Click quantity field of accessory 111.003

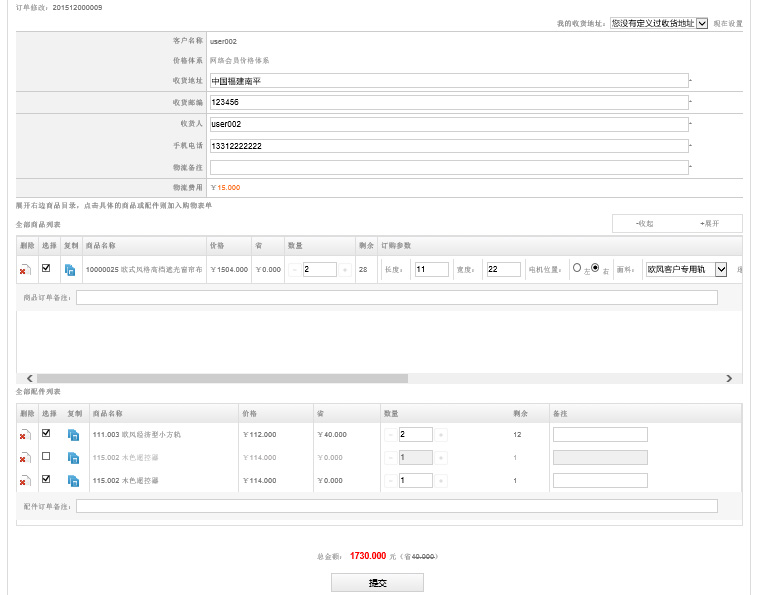tap(415, 435)
